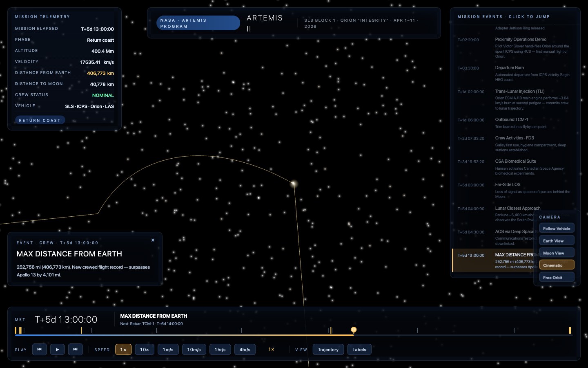
Task: Jump to Crew Activities · FD3 event
Action: pyautogui.click(x=515, y=144)
